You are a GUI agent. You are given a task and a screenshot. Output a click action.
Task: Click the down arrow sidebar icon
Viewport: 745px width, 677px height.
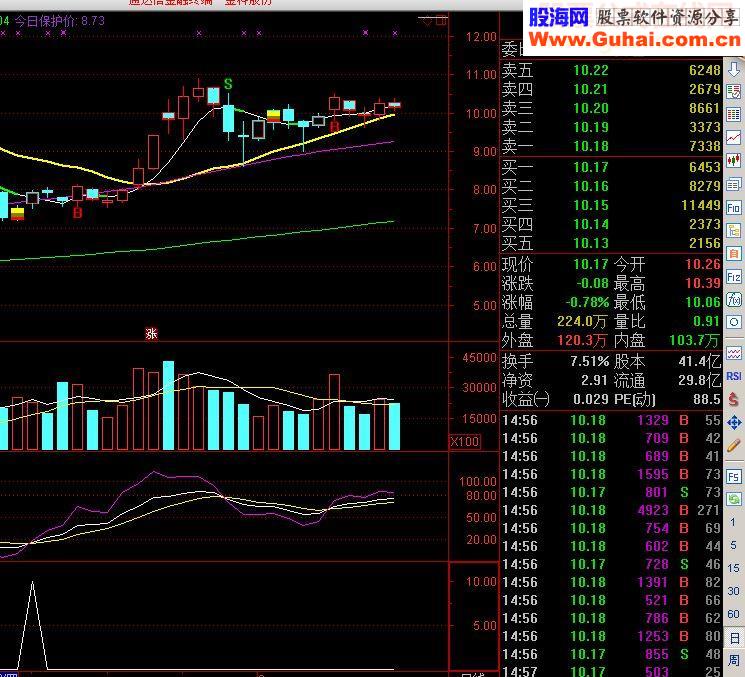click(734, 69)
